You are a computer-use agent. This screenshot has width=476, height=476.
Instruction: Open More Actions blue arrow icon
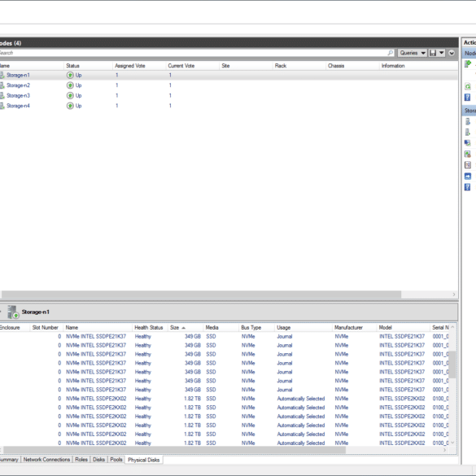pos(468,176)
